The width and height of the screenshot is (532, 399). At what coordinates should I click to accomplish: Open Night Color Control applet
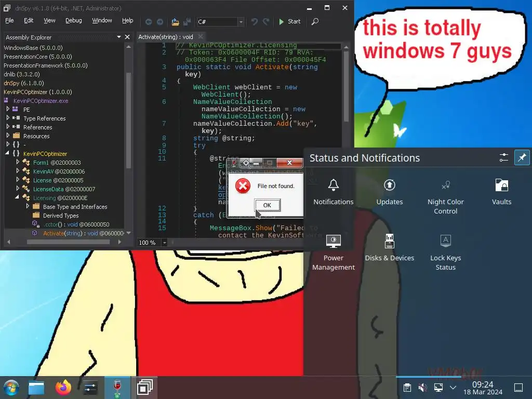pos(445,197)
